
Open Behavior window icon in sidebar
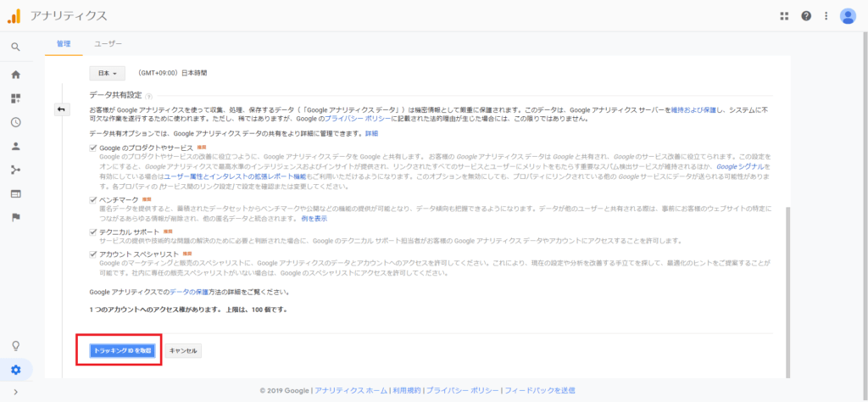point(15,194)
